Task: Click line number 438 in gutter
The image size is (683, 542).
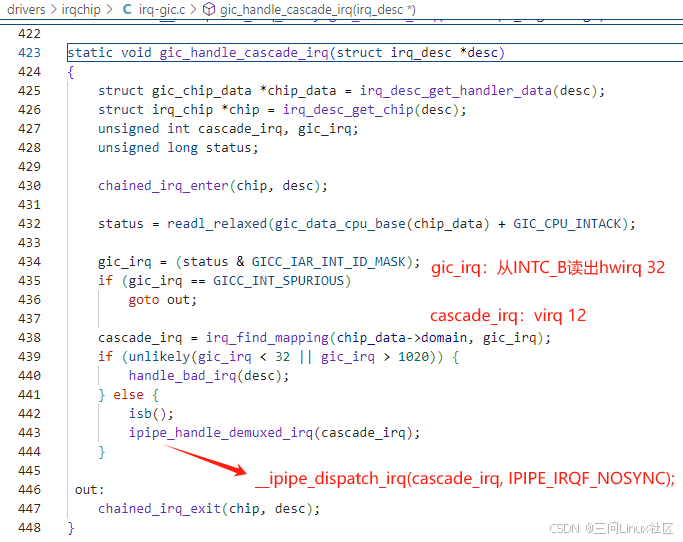Action: tap(29, 338)
